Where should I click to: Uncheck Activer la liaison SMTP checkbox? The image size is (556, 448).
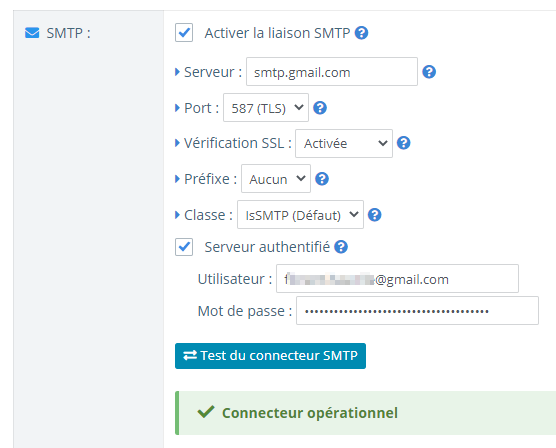click(184, 33)
